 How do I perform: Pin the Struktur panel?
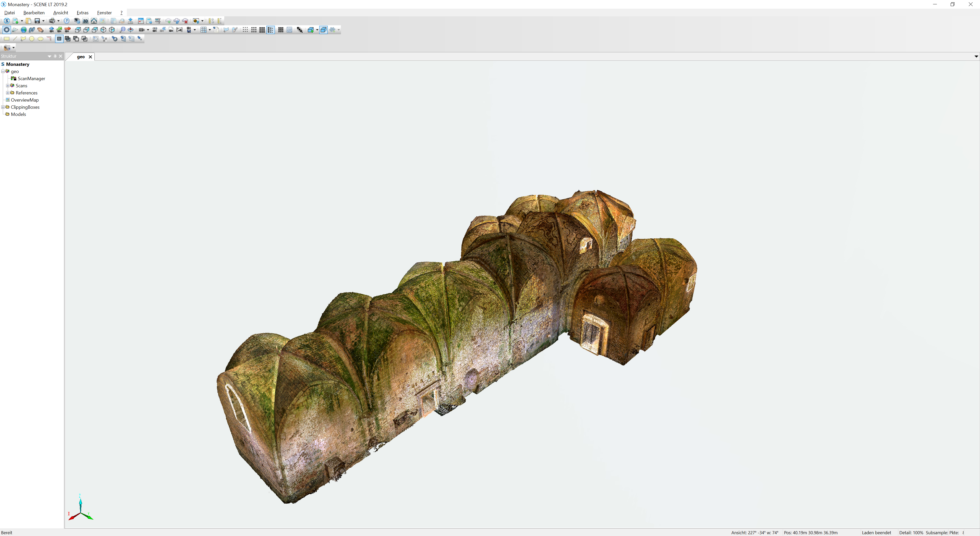pos(55,56)
